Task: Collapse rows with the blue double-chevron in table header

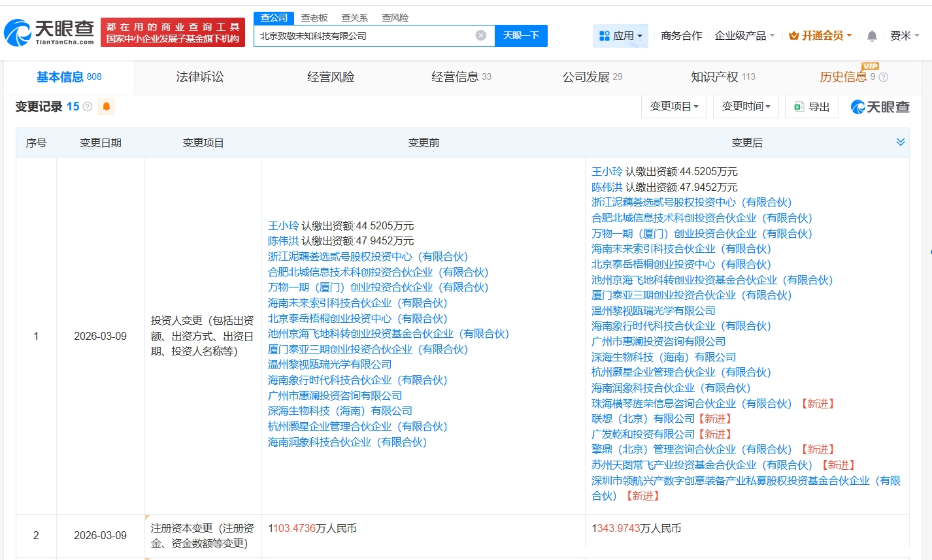Action: 901,142
